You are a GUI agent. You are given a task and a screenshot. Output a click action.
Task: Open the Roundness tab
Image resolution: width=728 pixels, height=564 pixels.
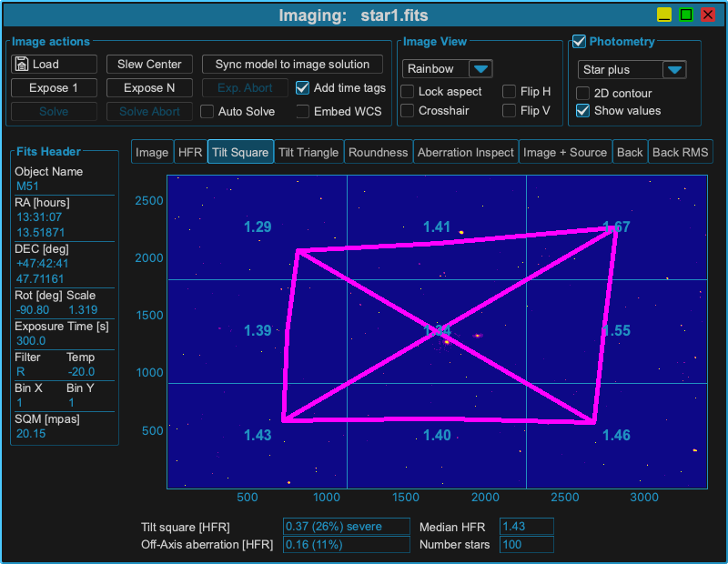pyautogui.click(x=378, y=152)
